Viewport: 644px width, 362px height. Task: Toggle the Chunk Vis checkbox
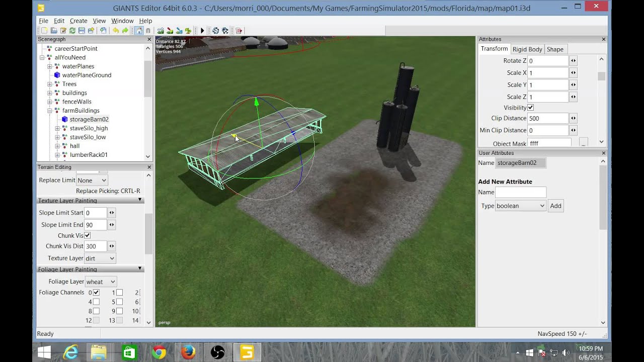(x=88, y=235)
